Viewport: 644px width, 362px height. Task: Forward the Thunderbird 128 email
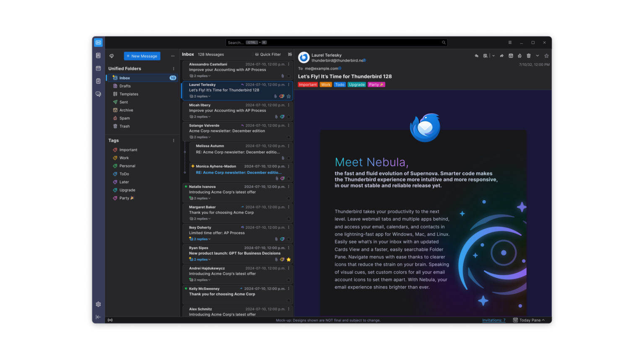tap(502, 55)
